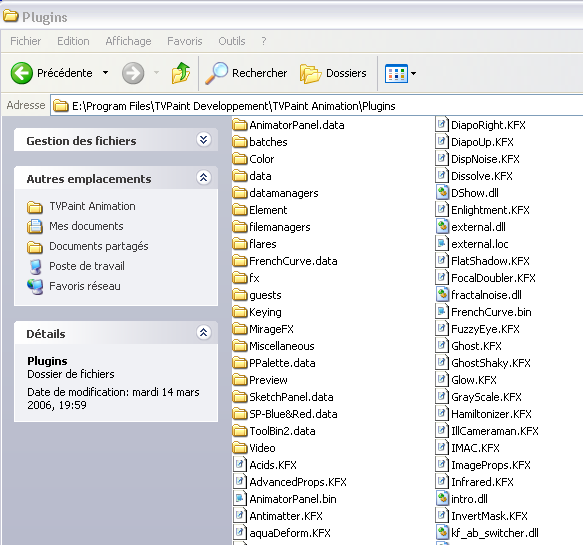Click into the Adresse path field
This screenshot has height=545, width=583.
(316, 106)
